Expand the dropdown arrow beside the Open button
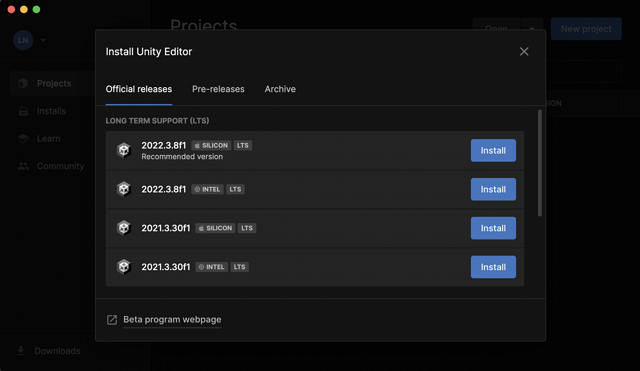640x371 pixels. pyautogui.click(x=532, y=29)
